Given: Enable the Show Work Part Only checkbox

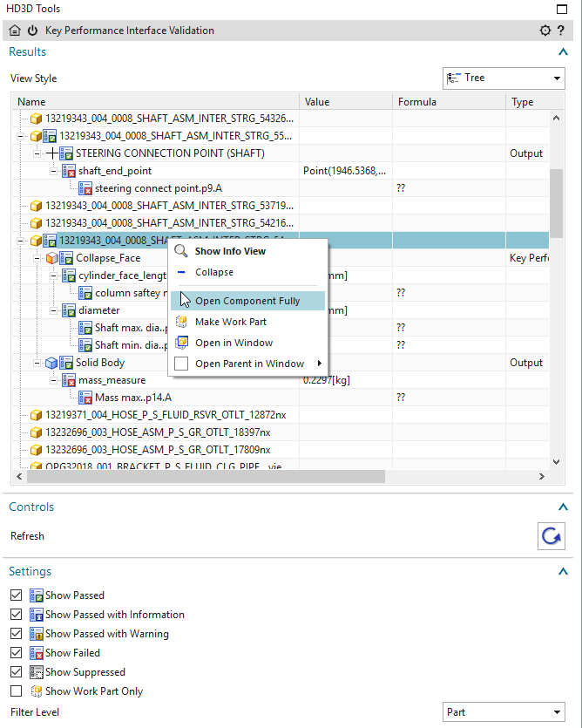Looking at the screenshot, I should pos(15,691).
